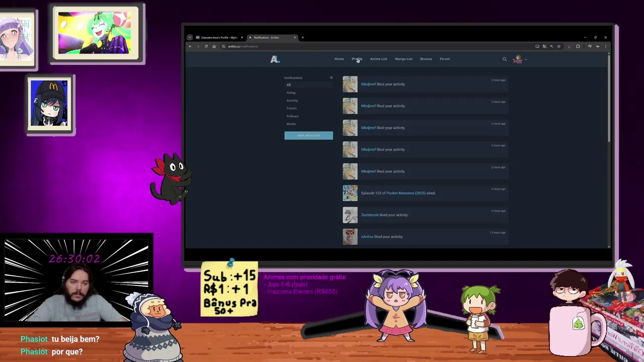Open Zezinhozik user link

[370, 215]
